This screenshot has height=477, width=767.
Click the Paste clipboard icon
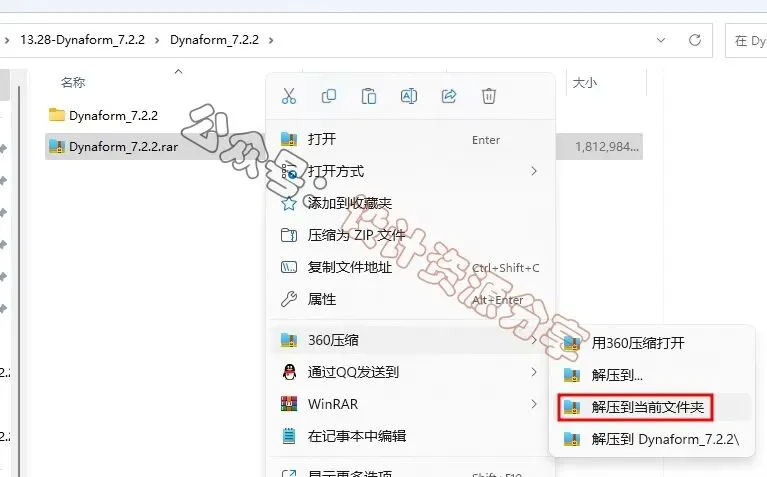click(369, 96)
